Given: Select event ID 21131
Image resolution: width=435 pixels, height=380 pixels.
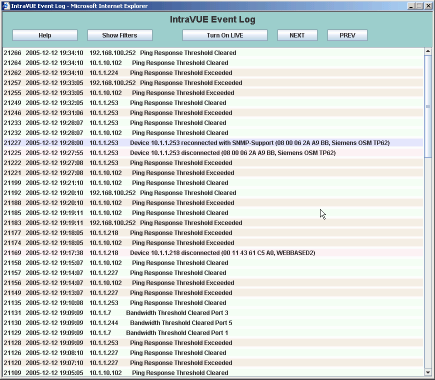Looking at the screenshot, I should tap(12, 313).
